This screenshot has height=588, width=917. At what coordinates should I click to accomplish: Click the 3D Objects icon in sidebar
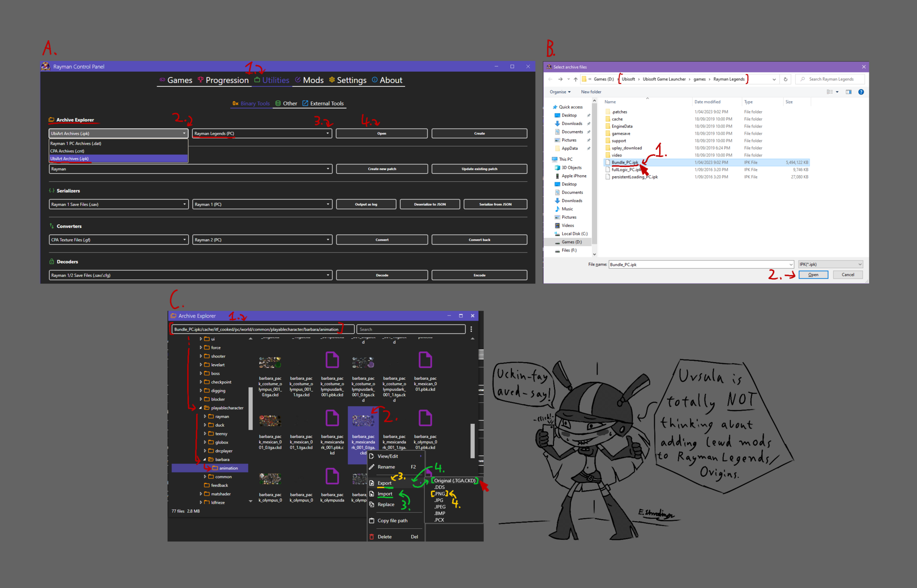pyautogui.click(x=557, y=168)
